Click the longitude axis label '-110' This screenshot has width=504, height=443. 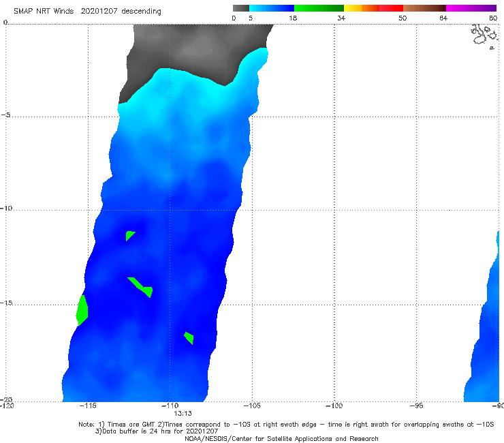(170, 406)
